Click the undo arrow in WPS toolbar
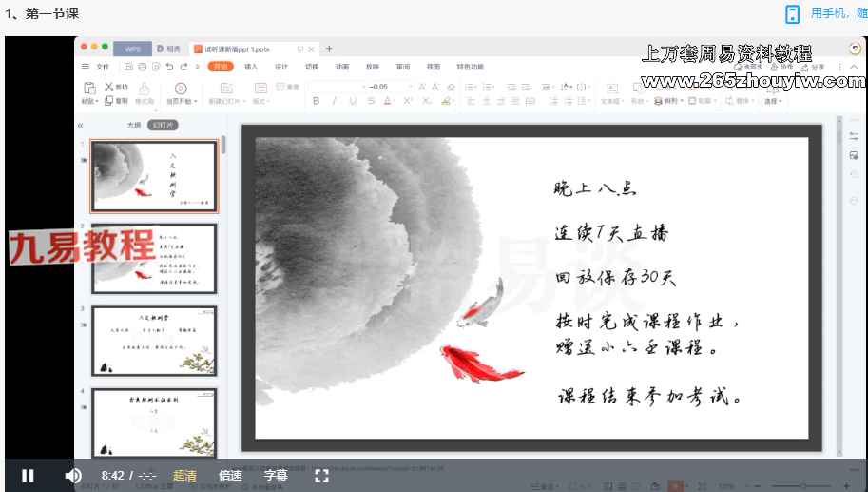This screenshot has height=492, width=868. click(x=169, y=67)
